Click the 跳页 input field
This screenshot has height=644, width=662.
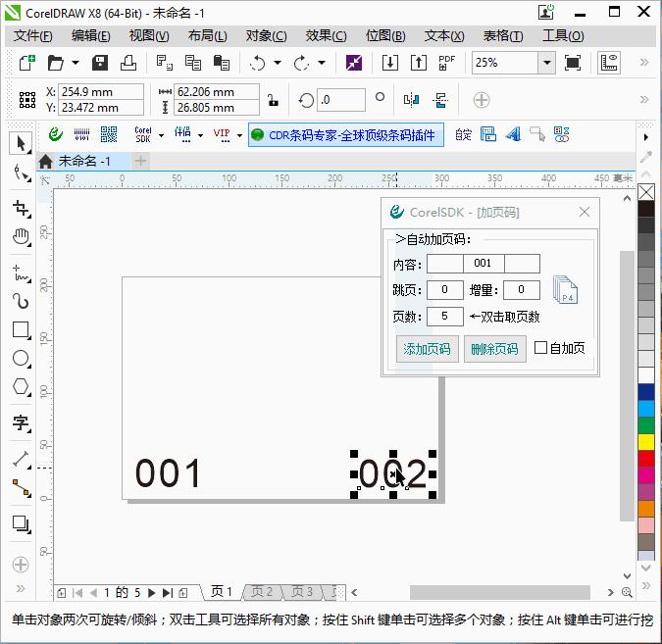click(x=444, y=290)
